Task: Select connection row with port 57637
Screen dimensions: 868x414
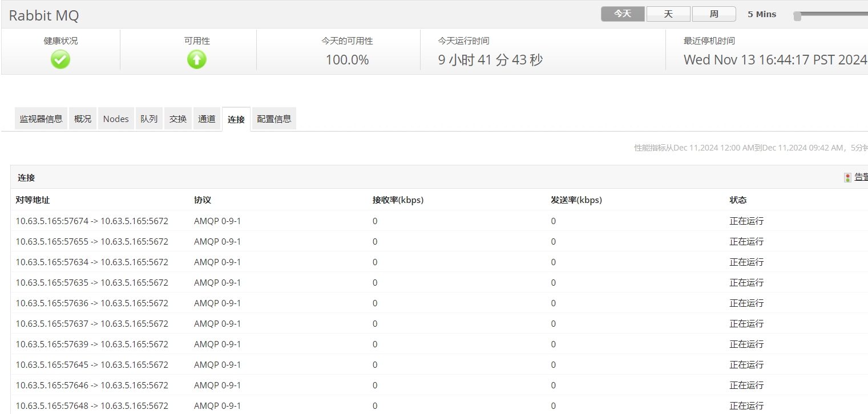Action: click(439, 323)
